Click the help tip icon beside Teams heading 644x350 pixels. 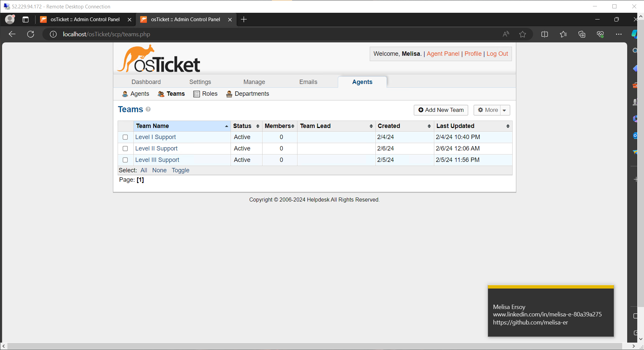[x=148, y=109]
